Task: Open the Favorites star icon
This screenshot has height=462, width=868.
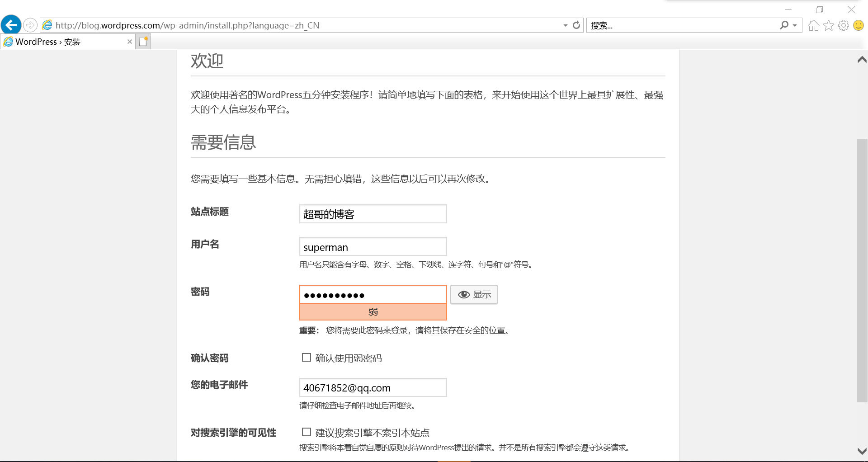Action: (x=829, y=25)
